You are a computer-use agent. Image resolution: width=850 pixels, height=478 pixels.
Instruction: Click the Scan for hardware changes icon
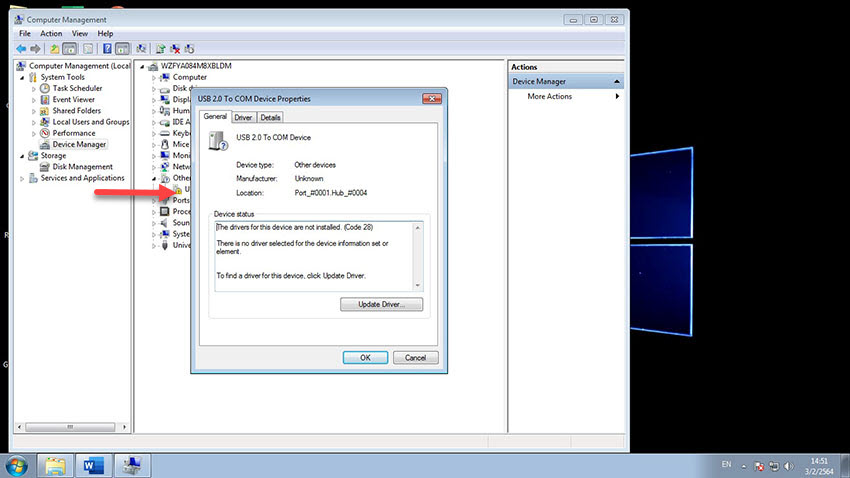pyautogui.click(x=141, y=49)
